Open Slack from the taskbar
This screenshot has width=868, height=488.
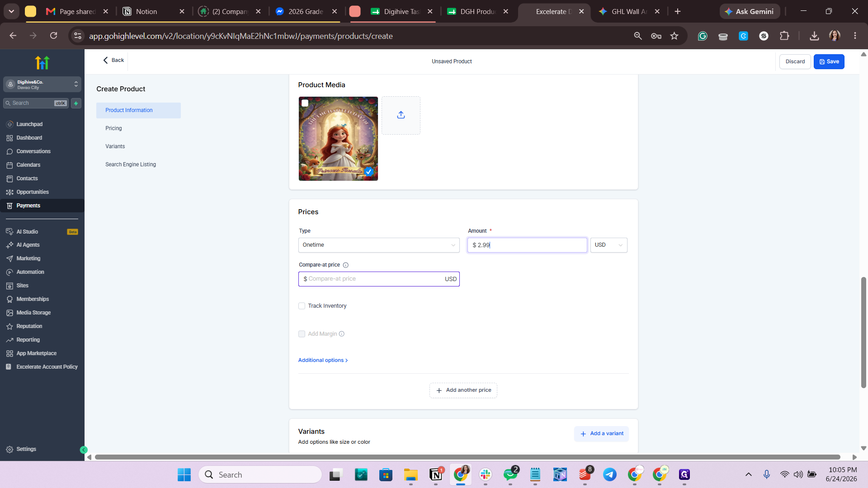486,474
